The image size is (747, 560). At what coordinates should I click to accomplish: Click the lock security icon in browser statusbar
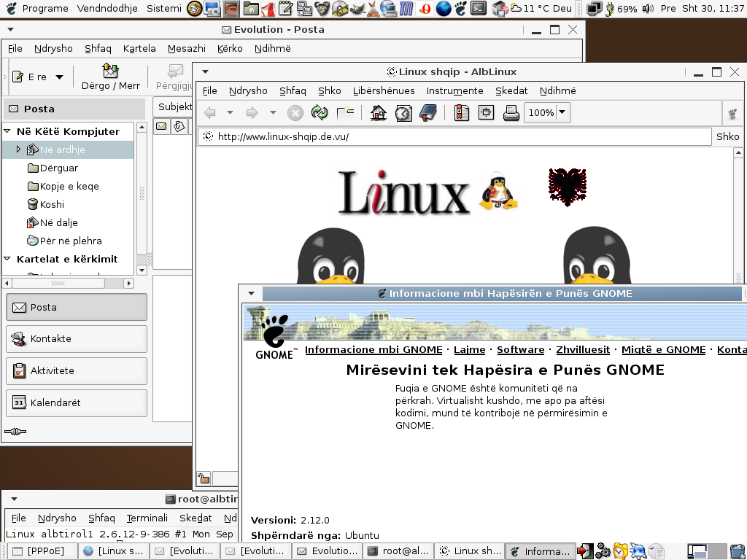coord(204,478)
